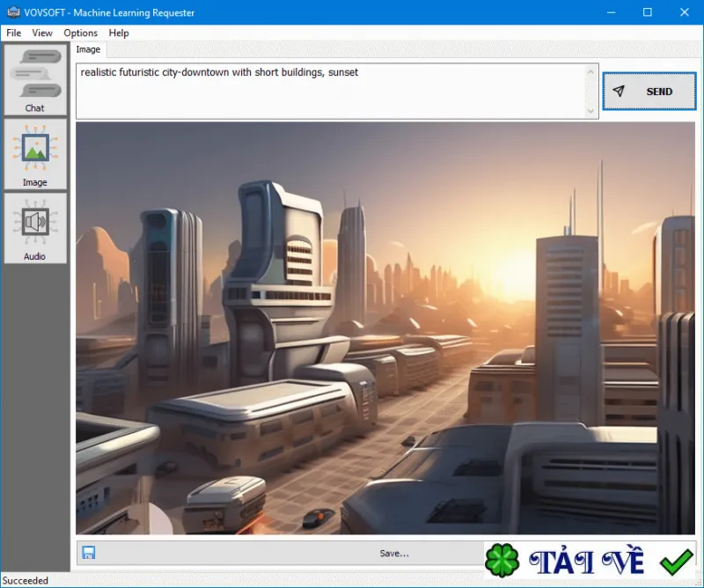Open the Chat panel in sidebar
Screen dimensions: 704x588
pyautogui.click(x=35, y=79)
